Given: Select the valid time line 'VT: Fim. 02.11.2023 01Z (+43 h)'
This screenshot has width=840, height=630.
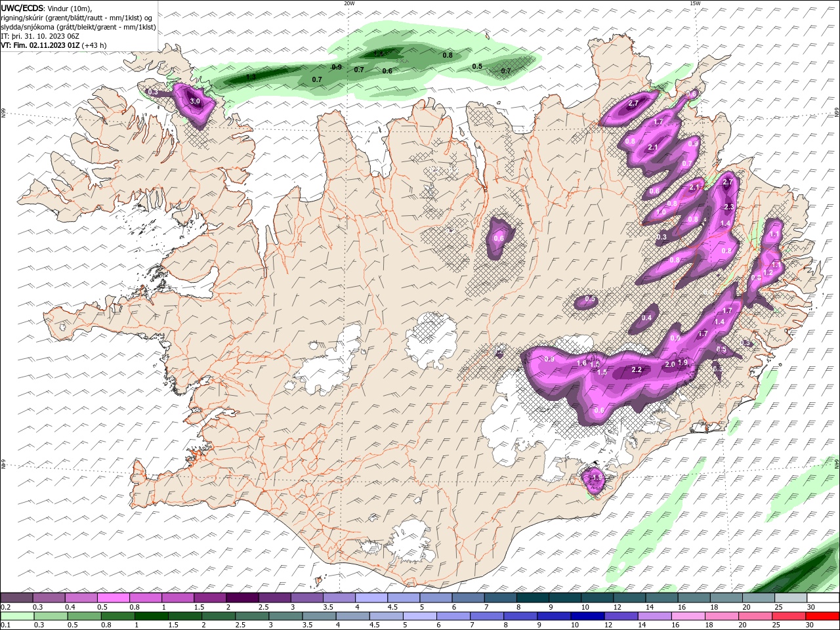Looking at the screenshot, I should pyautogui.click(x=54, y=45).
